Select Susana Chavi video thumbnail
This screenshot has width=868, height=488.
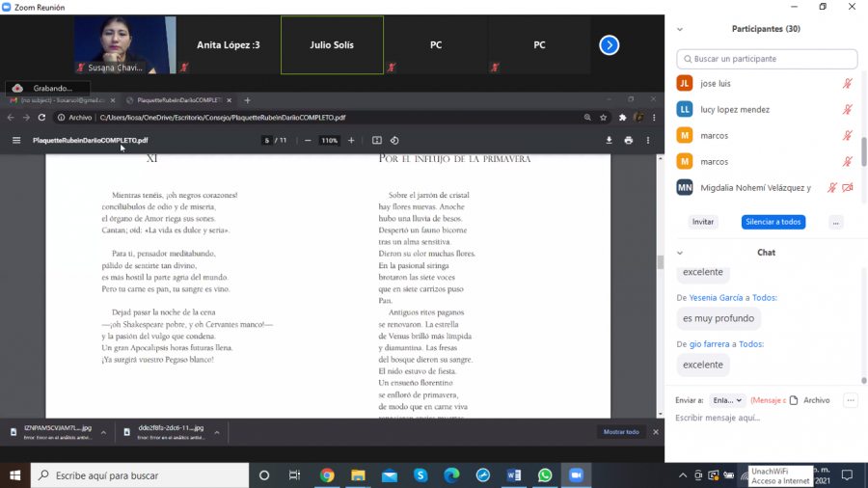tap(124, 44)
